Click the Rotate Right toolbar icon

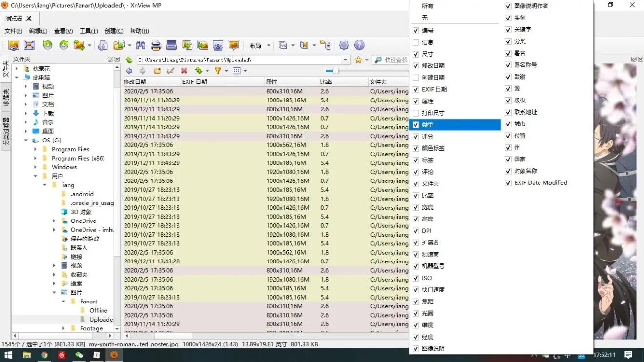click(63, 45)
